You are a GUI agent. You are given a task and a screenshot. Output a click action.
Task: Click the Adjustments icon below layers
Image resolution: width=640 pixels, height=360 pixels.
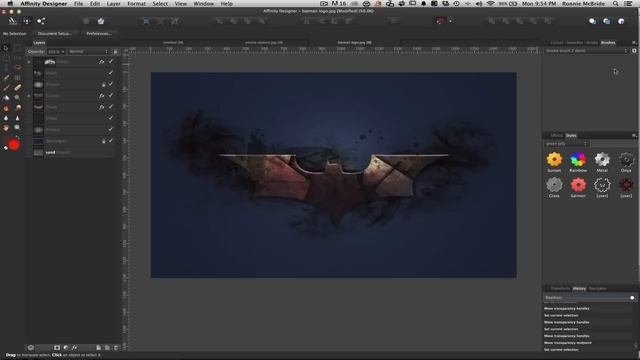(66, 348)
